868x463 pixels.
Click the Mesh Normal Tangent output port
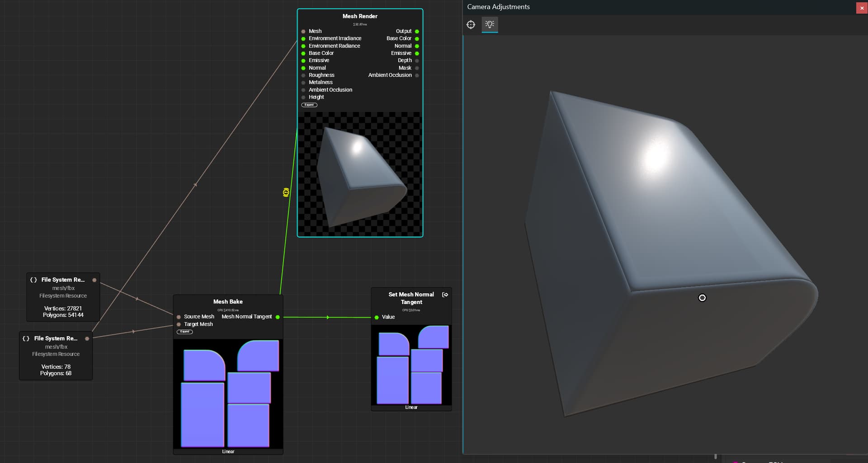(278, 317)
